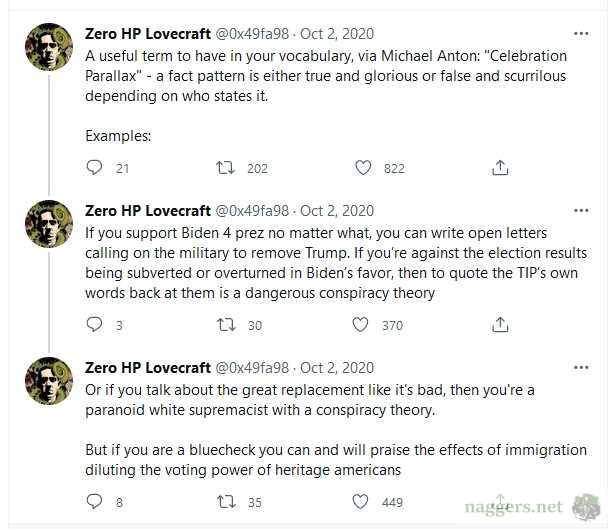Retweet the Celebration Parallax tweet
The image size is (615, 529).
point(227,168)
